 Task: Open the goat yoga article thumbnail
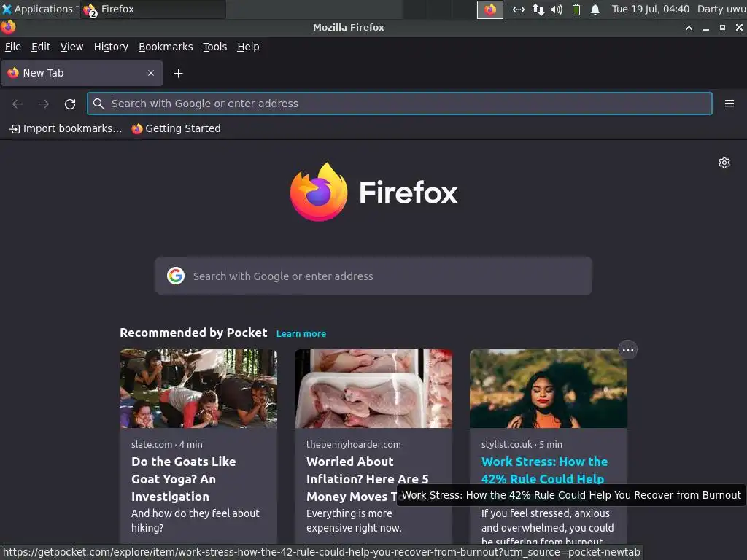click(198, 389)
